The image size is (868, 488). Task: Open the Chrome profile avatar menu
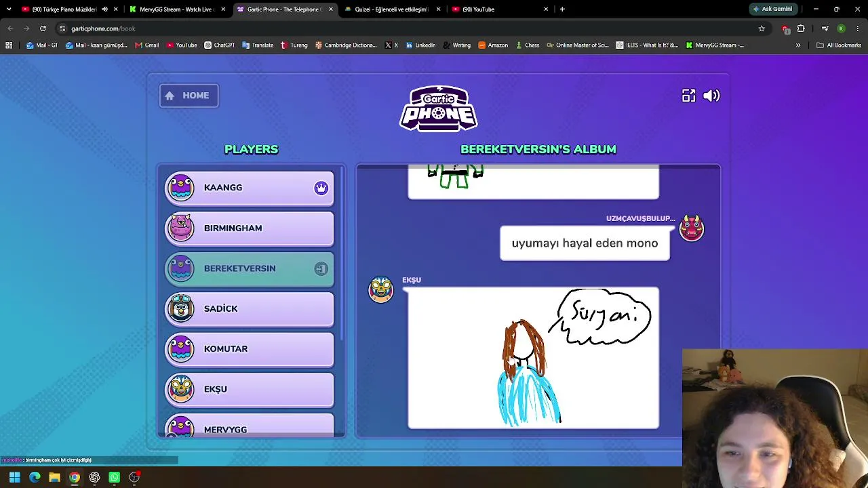[841, 28]
